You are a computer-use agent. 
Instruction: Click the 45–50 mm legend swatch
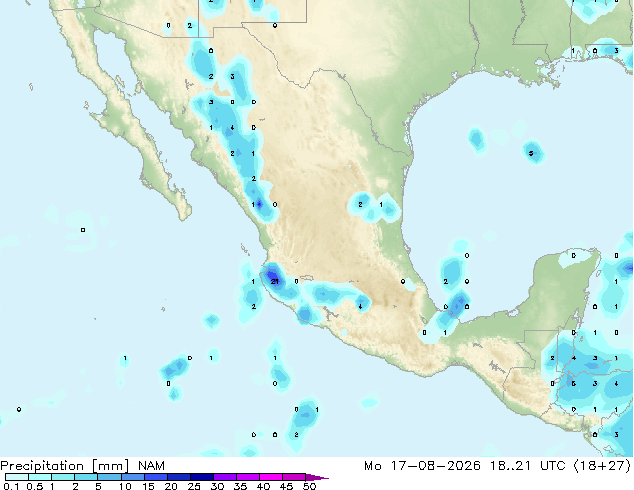coord(294,477)
